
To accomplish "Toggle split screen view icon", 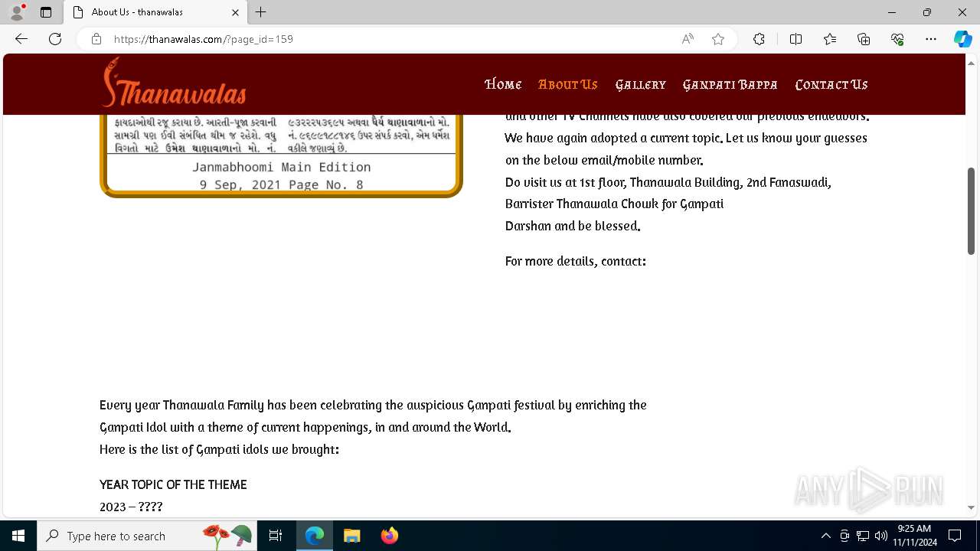I will point(795,39).
